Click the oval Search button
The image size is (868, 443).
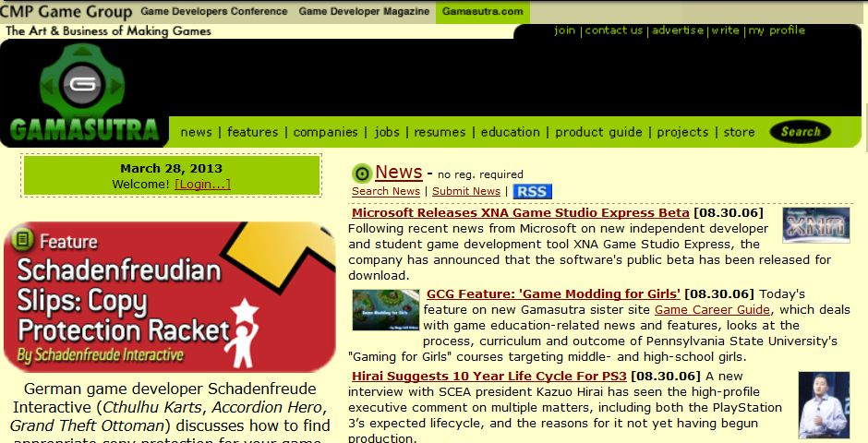[x=800, y=132]
